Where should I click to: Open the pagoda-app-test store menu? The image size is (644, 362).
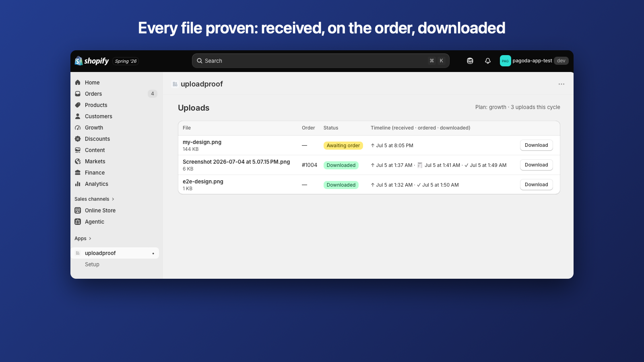pos(534,61)
